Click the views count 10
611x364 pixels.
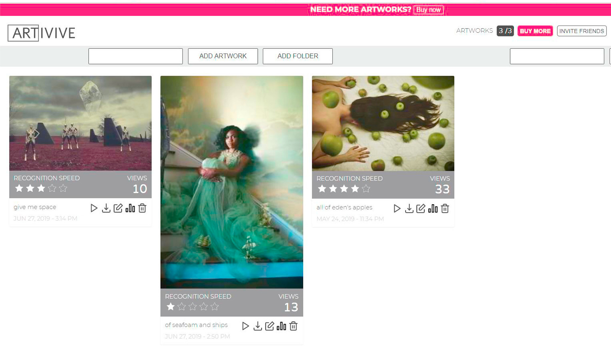140,189
